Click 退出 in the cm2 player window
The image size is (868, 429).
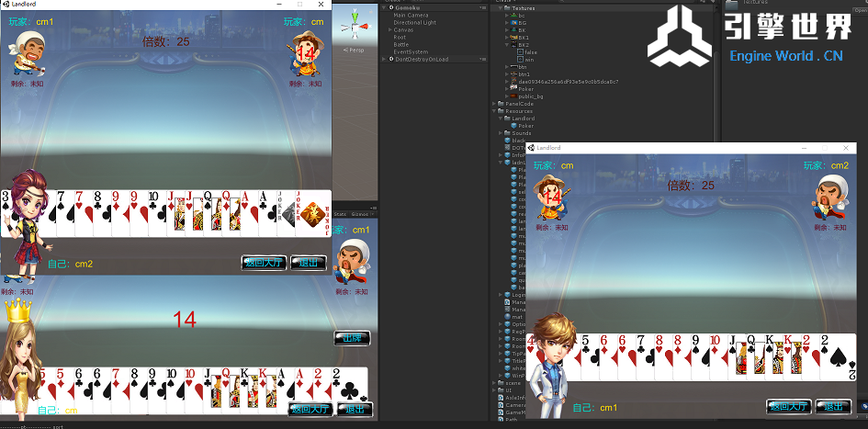pyautogui.click(x=309, y=263)
